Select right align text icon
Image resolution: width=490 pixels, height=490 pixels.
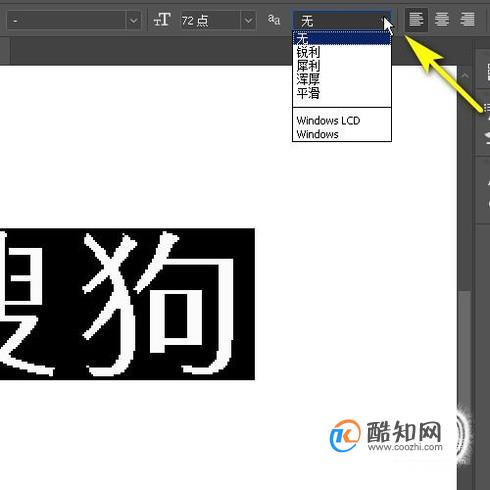point(467,20)
